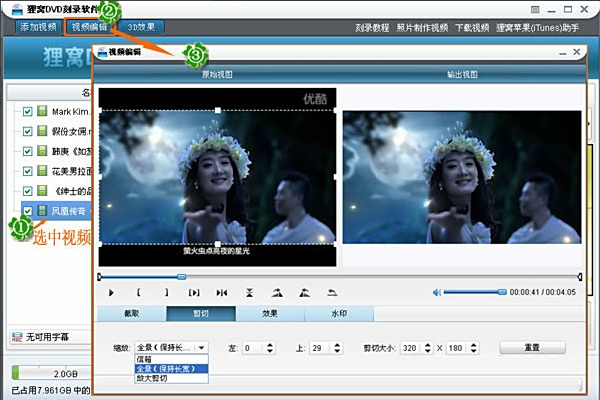Increase the 左 left offset value
Screen dimensions: 600x400
point(270,345)
